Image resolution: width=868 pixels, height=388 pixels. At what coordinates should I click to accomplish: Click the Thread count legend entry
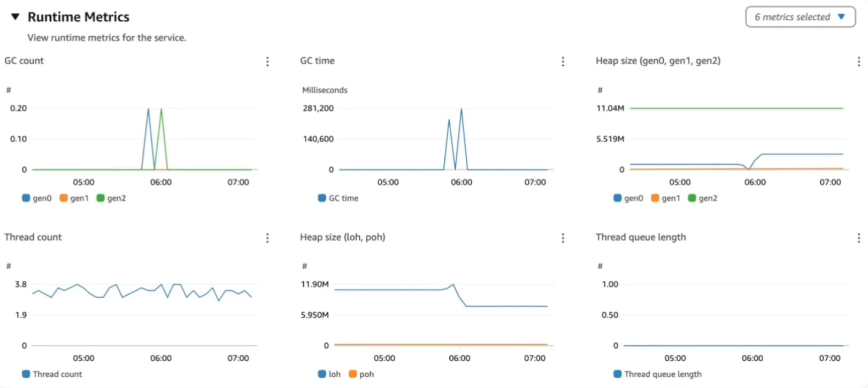click(52, 374)
